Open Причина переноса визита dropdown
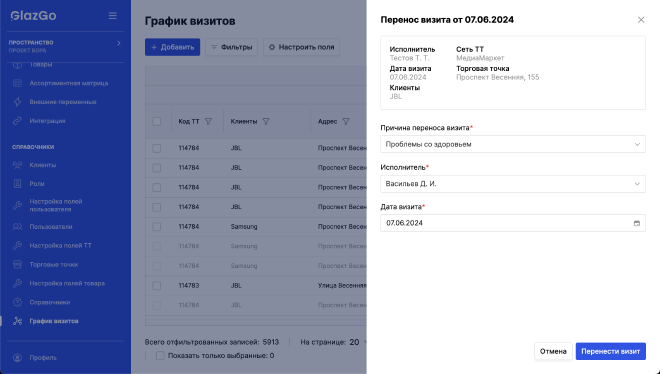 pyautogui.click(x=513, y=144)
